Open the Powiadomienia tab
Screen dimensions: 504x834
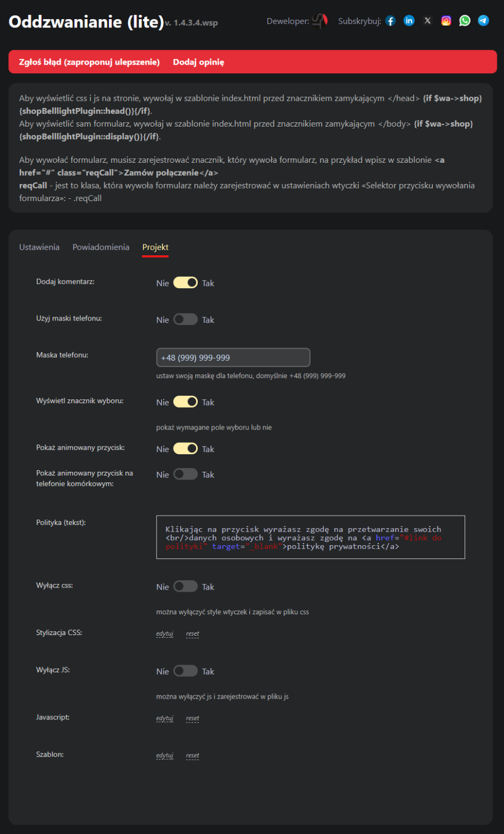coord(101,247)
